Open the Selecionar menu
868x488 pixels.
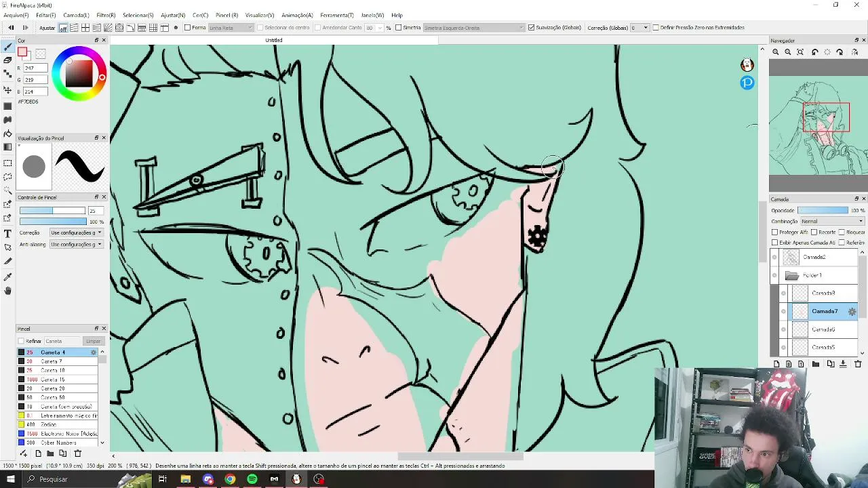[x=138, y=15]
